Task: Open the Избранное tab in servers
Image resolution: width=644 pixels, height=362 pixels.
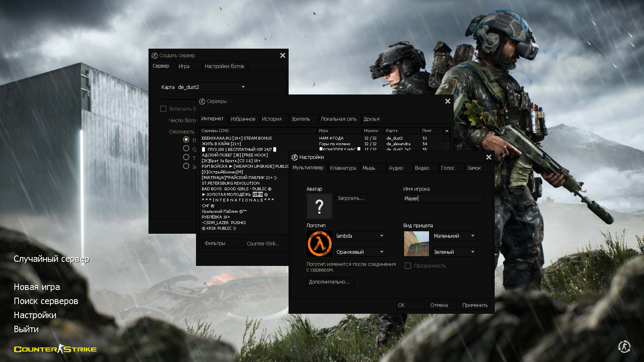Action: coord(243,119)
